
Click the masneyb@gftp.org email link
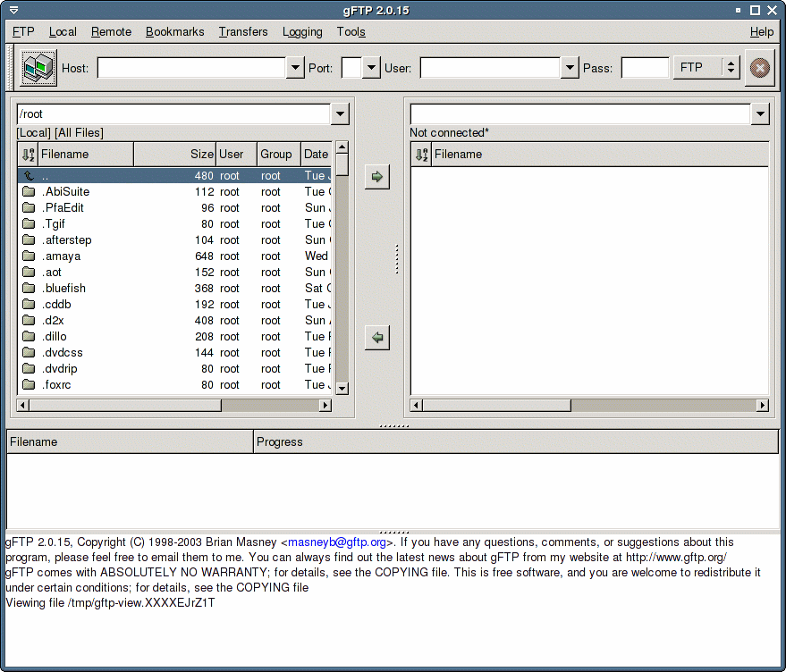coord(337,542)
